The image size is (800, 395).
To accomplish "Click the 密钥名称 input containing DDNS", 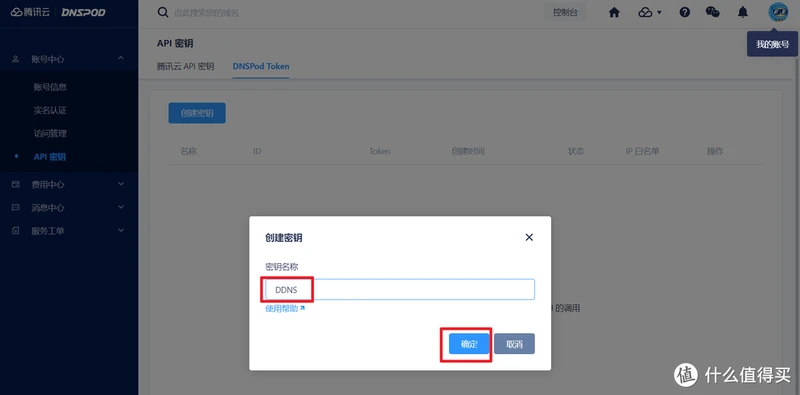I will [399, 290].
